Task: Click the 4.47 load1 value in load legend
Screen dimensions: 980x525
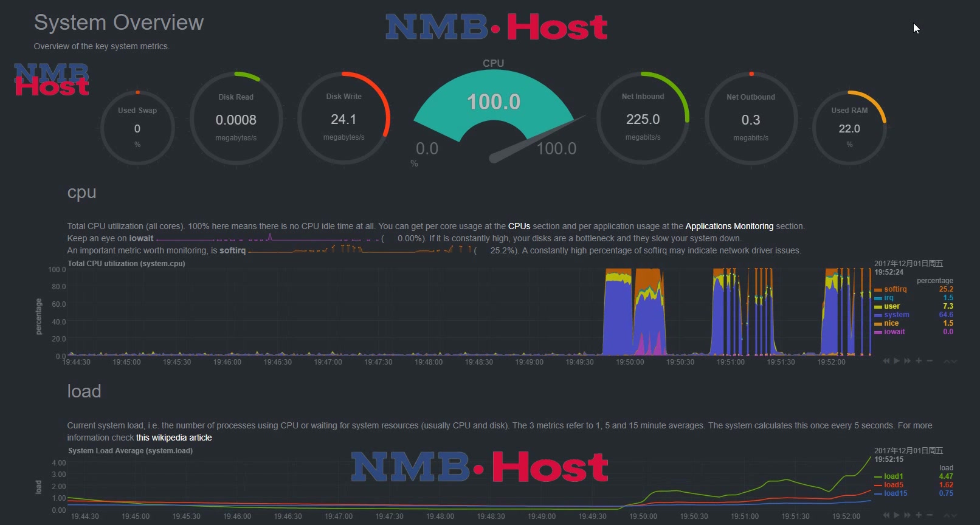Action: (x=946, y=476)
